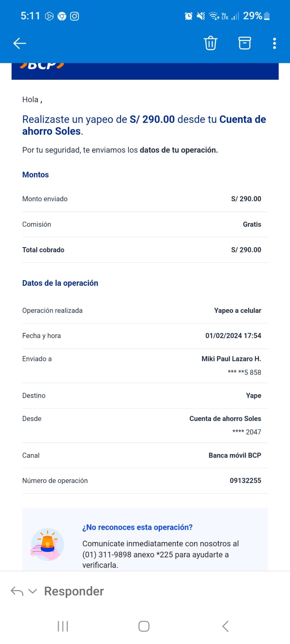This screenshot has width=290, height=644.
Task: Delete this email with the trash icon
Action: coord(210,43)
